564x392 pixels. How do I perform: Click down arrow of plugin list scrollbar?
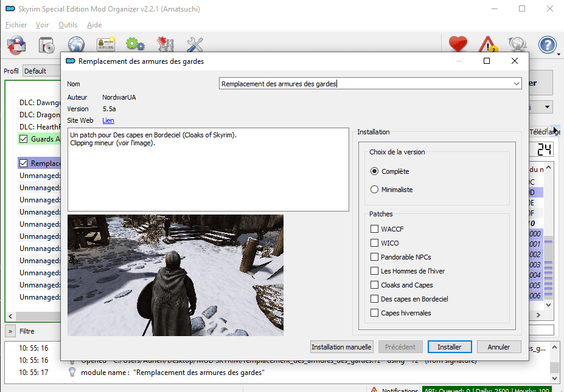coord(549,304)
